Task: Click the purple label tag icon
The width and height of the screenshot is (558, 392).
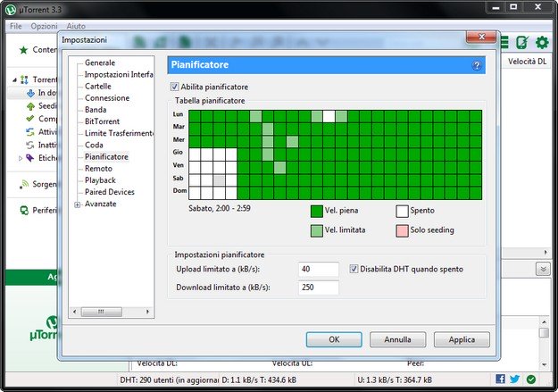Action: (30, 158)
